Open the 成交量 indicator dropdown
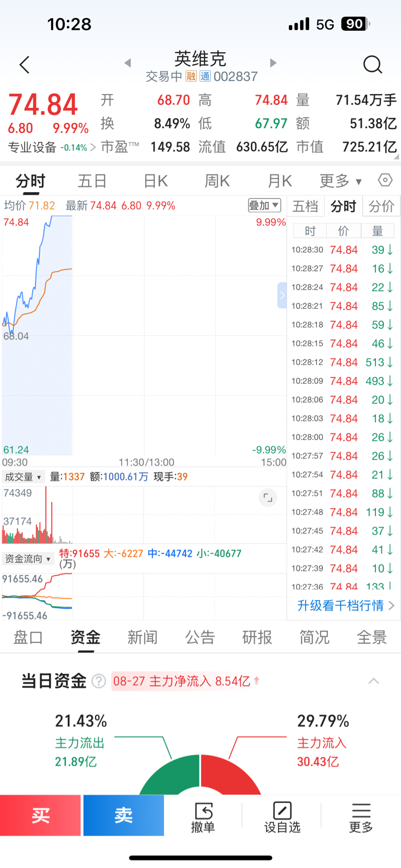The width and height of the screenshot is (401, 868). 23,477
